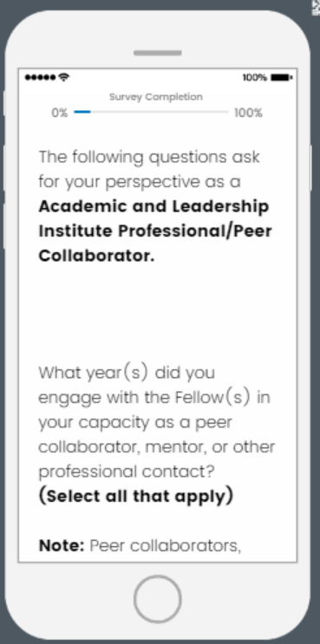Click the phone home button circle

pyautogui.click(x=157, y=599)
